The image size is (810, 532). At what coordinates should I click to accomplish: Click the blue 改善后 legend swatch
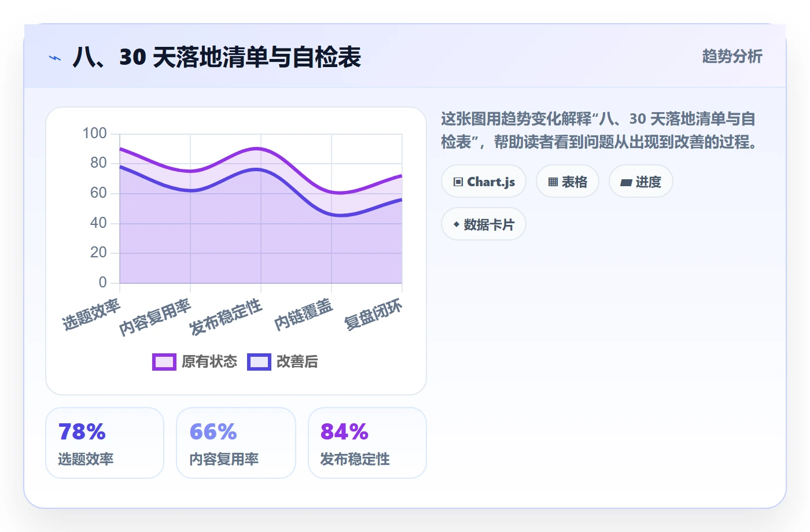(x=259, y=362)
